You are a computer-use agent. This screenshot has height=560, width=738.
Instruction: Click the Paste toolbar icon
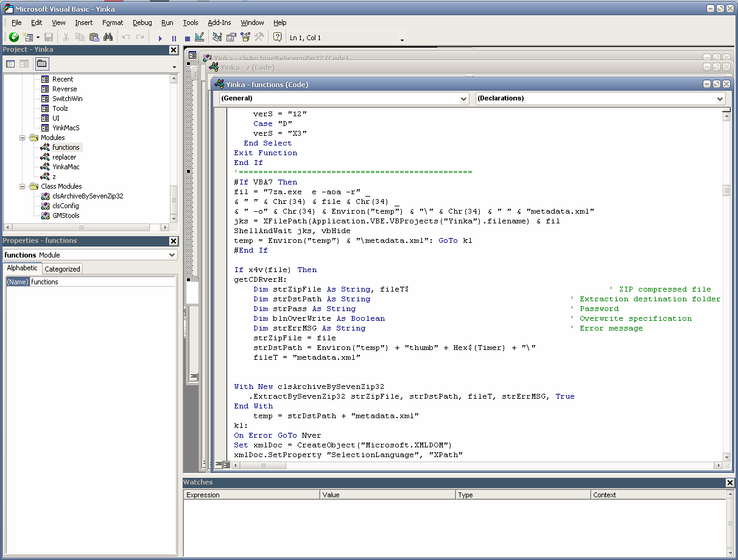tap(94, 38)
